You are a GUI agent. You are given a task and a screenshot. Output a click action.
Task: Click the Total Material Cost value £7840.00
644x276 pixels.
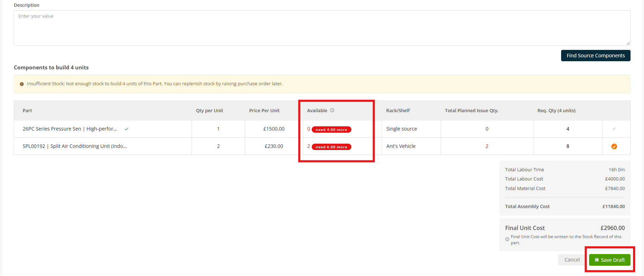pyautogui.click(x=615, y=189)
